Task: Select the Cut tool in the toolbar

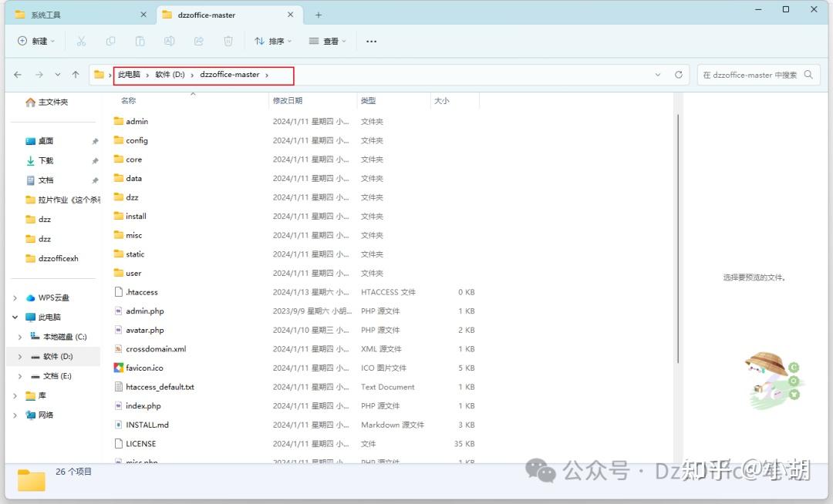Action: pos(81,41)
